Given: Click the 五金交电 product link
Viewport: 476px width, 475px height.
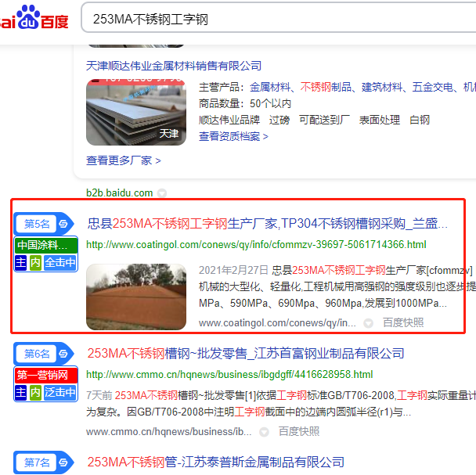Looking at the screenshot, I should [433, 87].
